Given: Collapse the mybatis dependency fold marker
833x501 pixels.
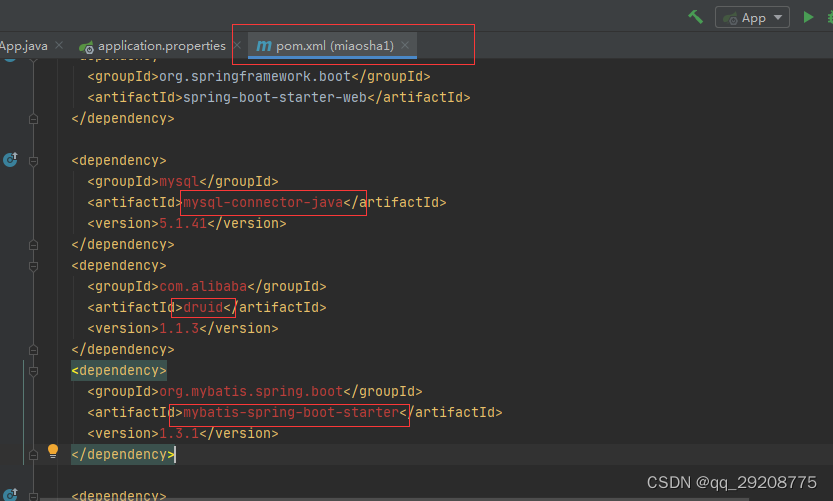Looking at the screenshot, I should [x=33, y=371].
